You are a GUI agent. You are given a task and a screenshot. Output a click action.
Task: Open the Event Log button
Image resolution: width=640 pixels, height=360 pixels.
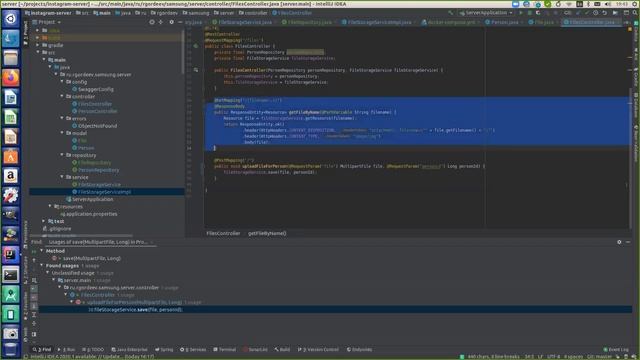tap(616, 350)
